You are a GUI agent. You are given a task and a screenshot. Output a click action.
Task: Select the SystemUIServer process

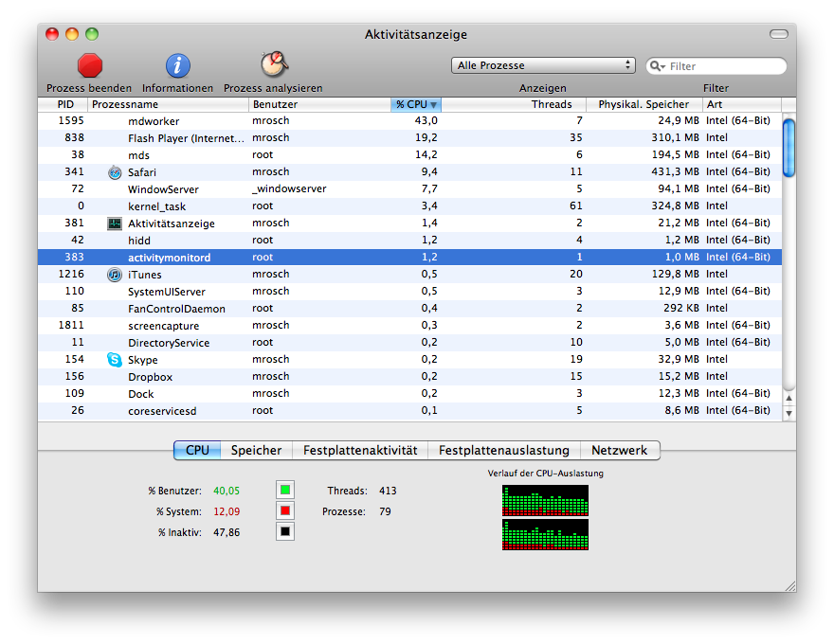pos(409,291)
